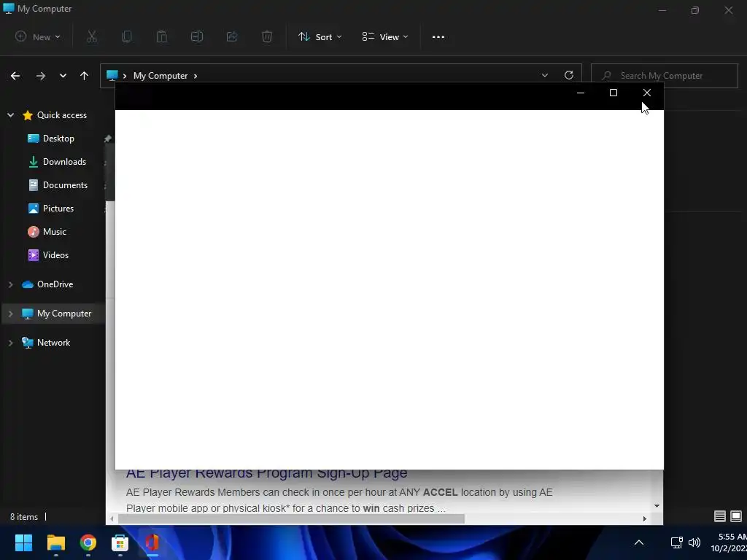Maximize the blank white popup window

point(614,93)
